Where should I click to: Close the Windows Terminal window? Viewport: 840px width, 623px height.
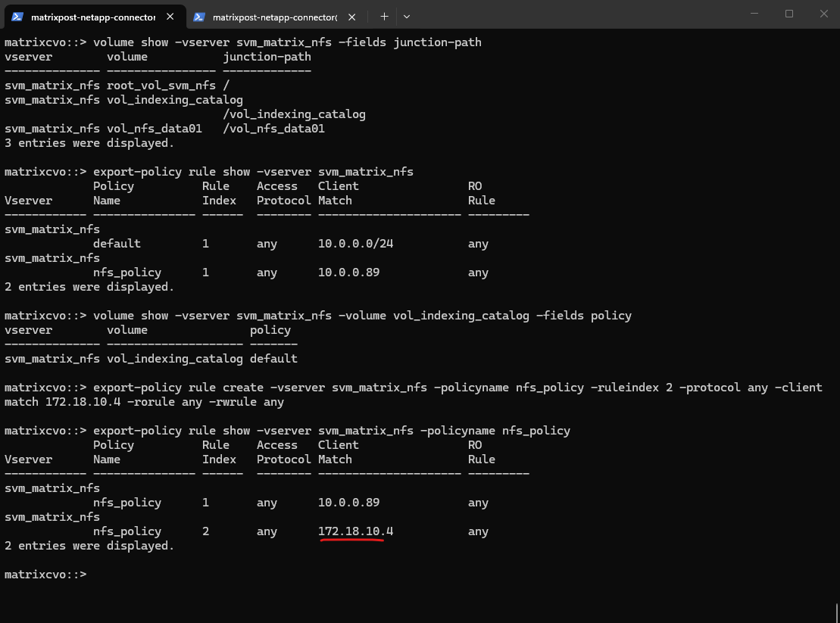(x=823, y=14)
